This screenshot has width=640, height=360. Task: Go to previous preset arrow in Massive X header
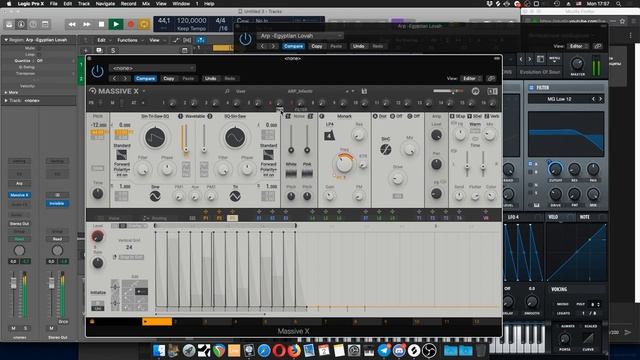[x=115, y=78]
